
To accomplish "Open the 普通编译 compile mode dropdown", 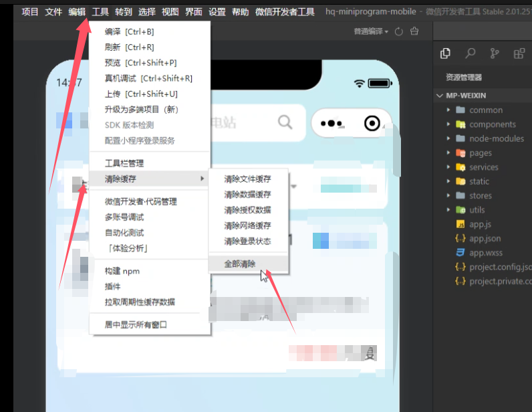I will pos(371,31).
